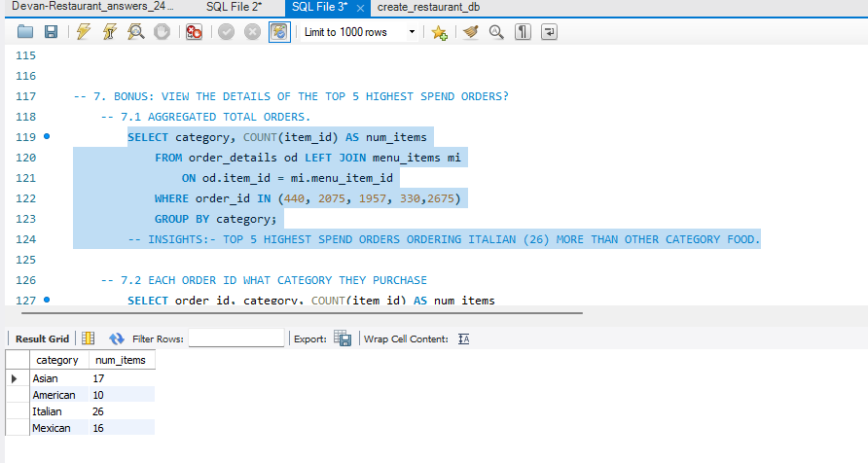Toggle stop script on error

tap(194, 32)
